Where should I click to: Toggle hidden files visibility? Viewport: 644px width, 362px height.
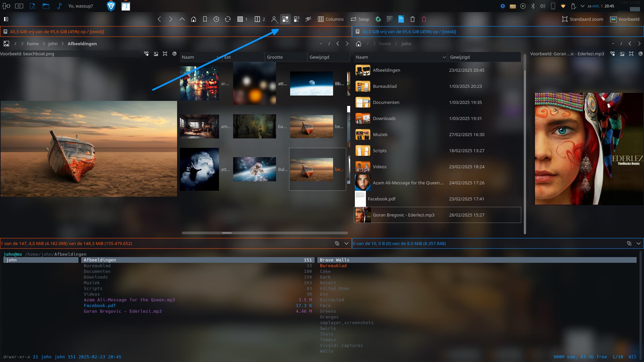[308, 19]
